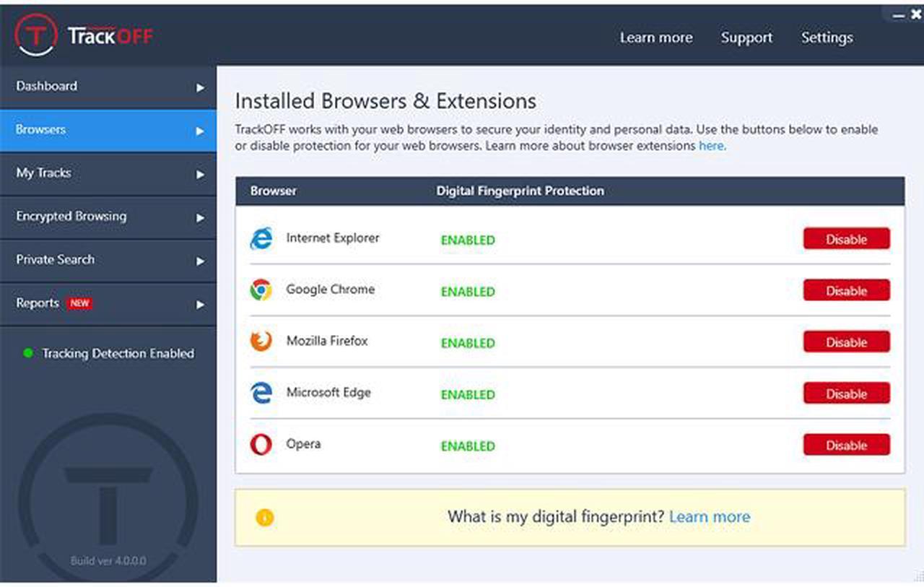
Task: Expand the Browsers arrow in sidebar
Action: [x=201, y=131]
